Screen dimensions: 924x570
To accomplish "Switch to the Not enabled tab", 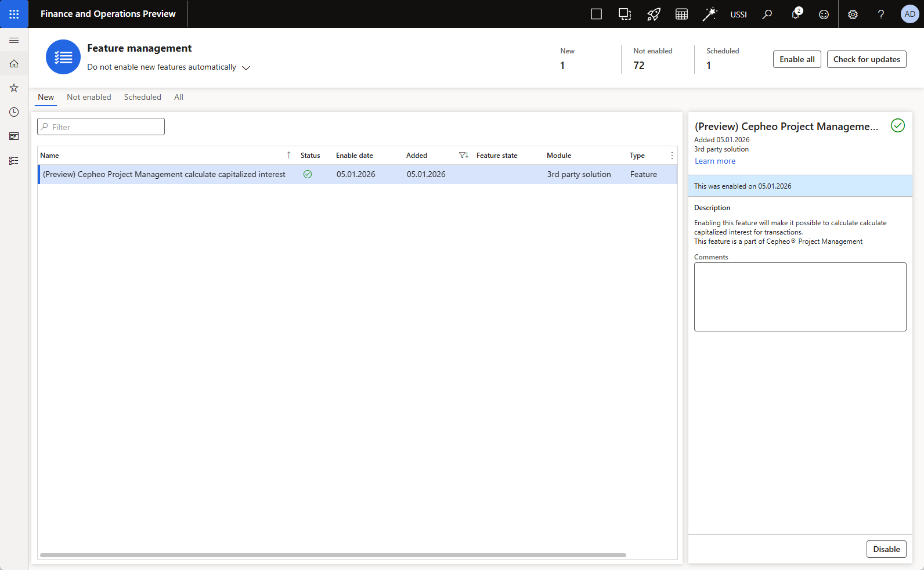I will coord(89,97).
